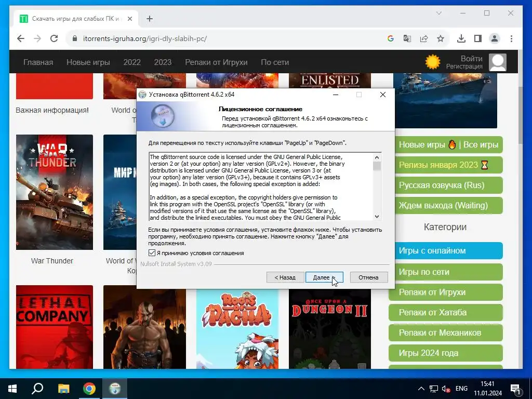Click the site lock icon in address bar

pos(75,38)
